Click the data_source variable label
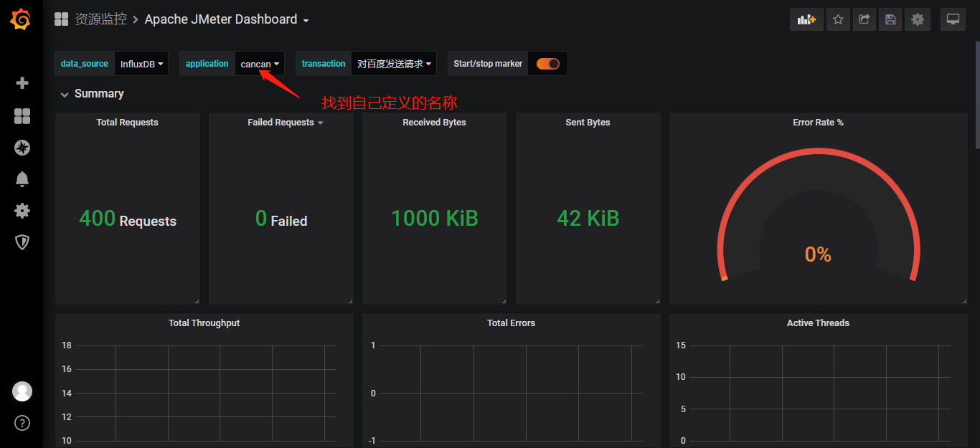The width and height of the screenshot is (980, 448). 85,64
